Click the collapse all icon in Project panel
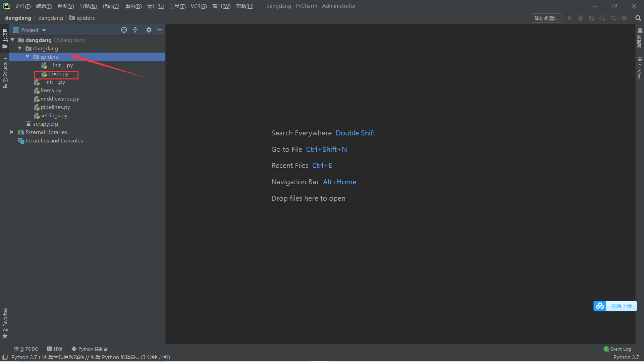The width and height of the screenshot is (644, 362). pos(135,30)
